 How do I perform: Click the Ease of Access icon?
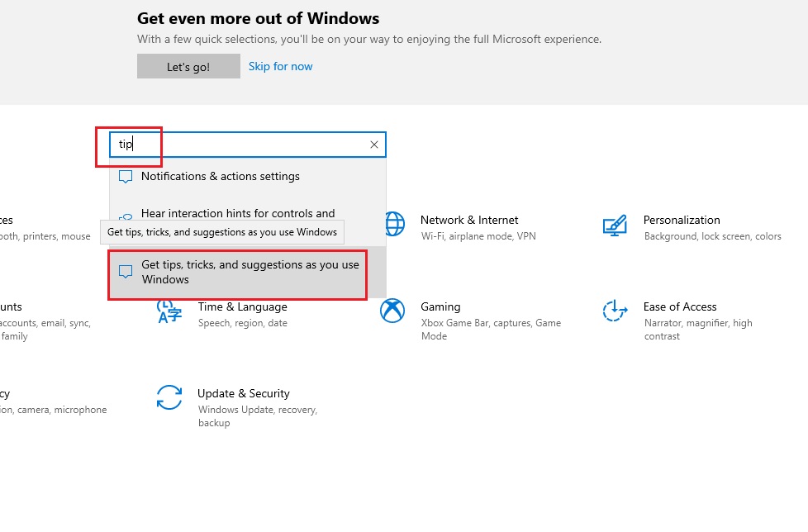pos(615,311)
